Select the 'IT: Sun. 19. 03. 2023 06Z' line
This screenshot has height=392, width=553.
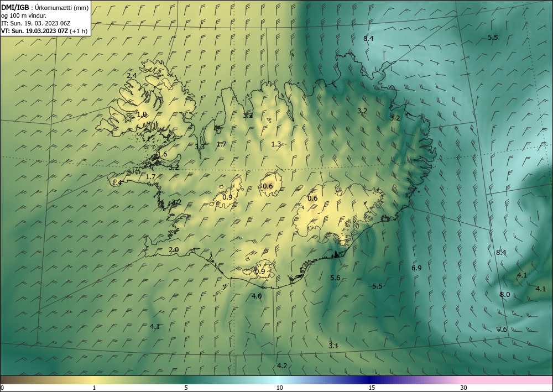pyautogui.click(x=35, y=23)
